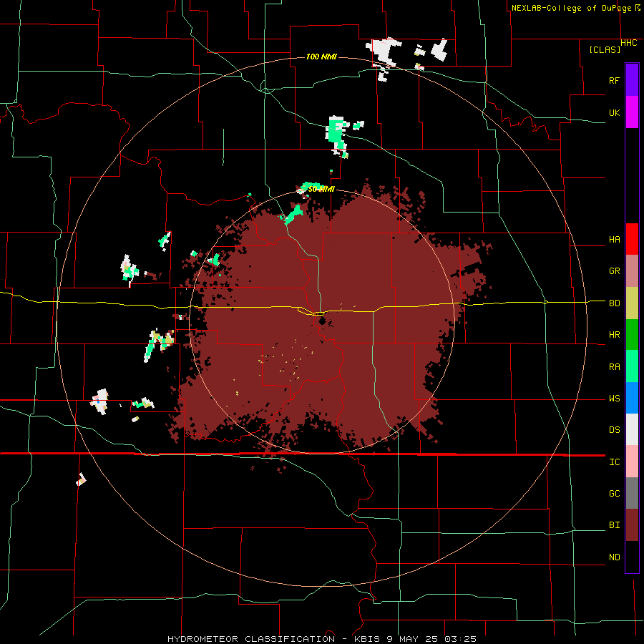Click the RF purple legend swatch
Image resolution: width=644 pixels, height=644 pixels.
coord(632,80)
